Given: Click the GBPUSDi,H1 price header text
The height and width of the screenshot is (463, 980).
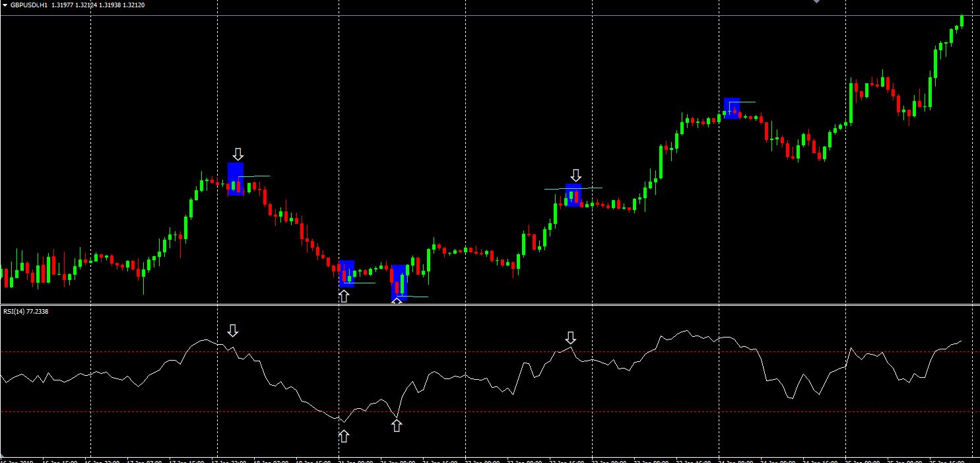Looking at the screenshot, I should (78, 5).
